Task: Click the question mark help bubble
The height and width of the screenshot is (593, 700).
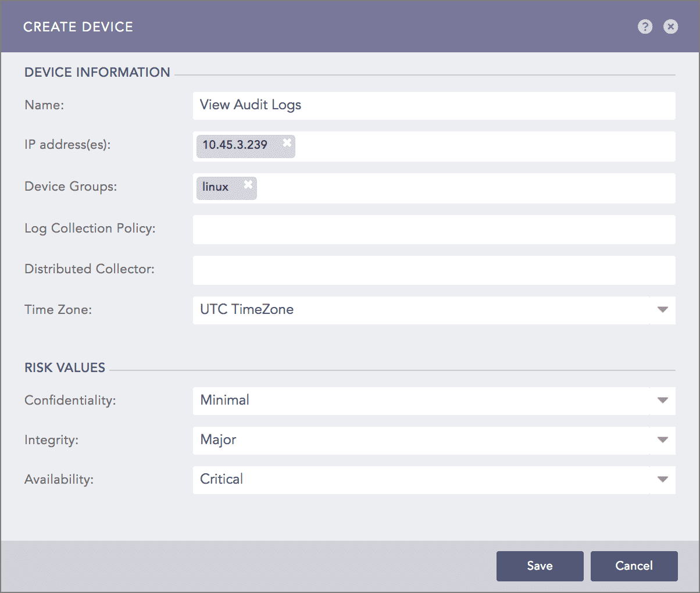Action: pos(645,27)
